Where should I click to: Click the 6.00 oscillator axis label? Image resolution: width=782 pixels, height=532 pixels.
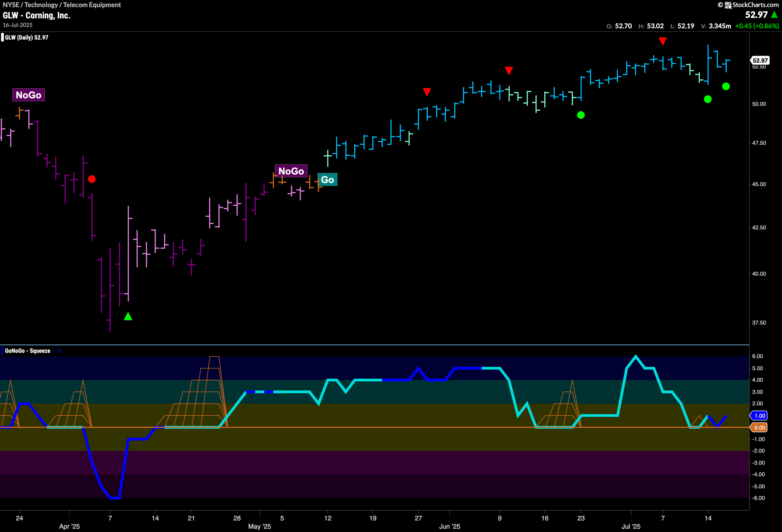(758, 356)
